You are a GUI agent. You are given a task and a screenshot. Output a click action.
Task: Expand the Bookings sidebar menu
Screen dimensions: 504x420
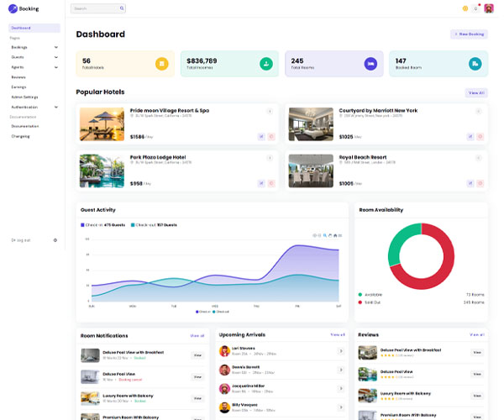(x=34, y=47)
